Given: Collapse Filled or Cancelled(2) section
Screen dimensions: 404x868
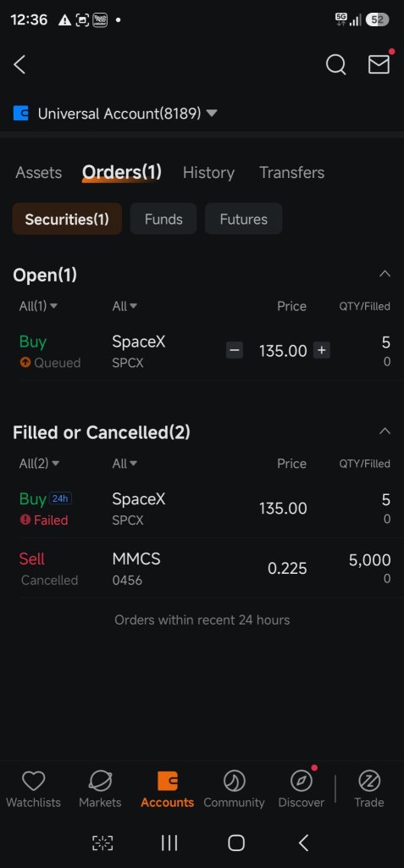Looking at the screenshot, I should pos(385,431).
